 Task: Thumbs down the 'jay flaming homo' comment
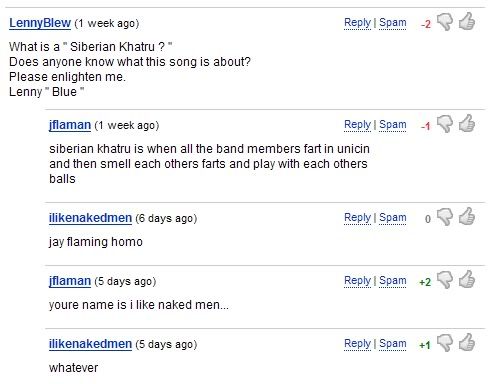click(x=445, y=217)
